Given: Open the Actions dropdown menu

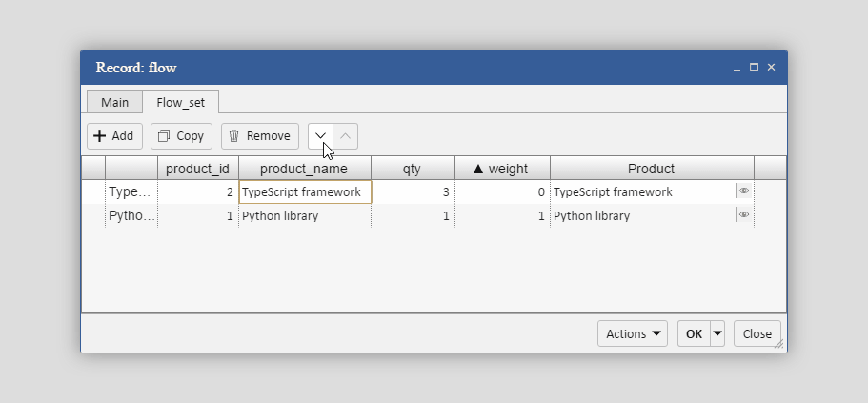Looking at the screenshot, I should click(x=632, y=333).
